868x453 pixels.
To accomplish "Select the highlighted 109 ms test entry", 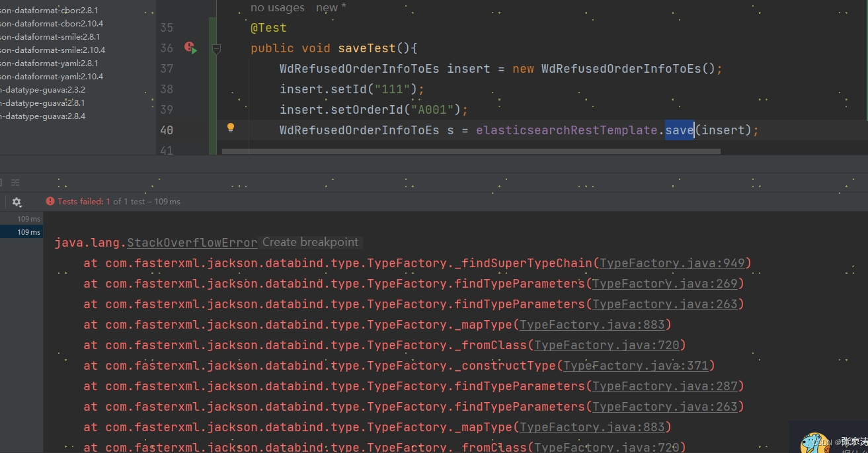I will [29, 231].
